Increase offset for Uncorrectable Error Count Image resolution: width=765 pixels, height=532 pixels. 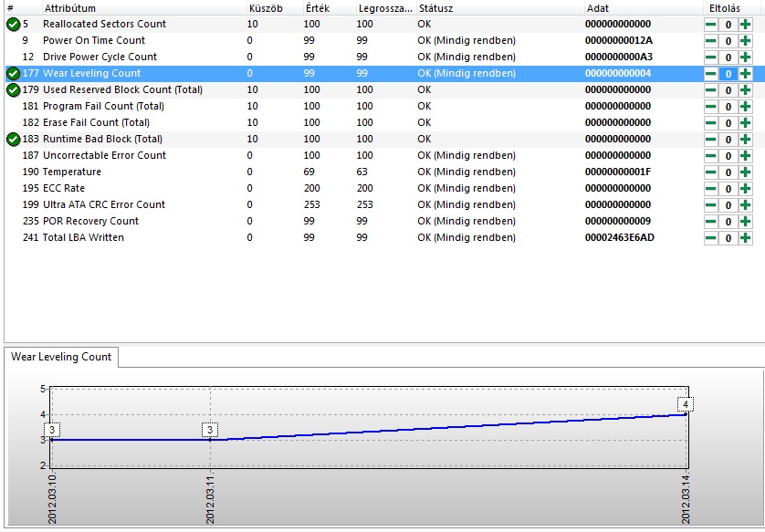click(745, 155)
